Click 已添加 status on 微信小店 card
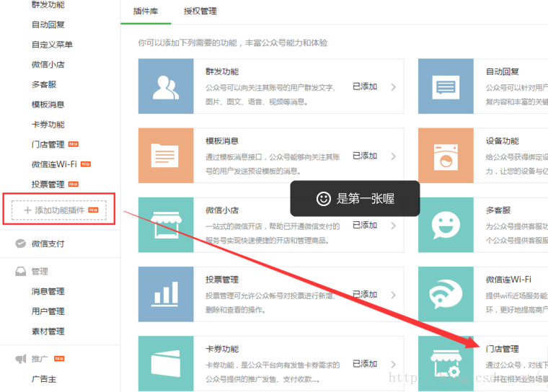548x392 pixels. (x=365, y=225)
